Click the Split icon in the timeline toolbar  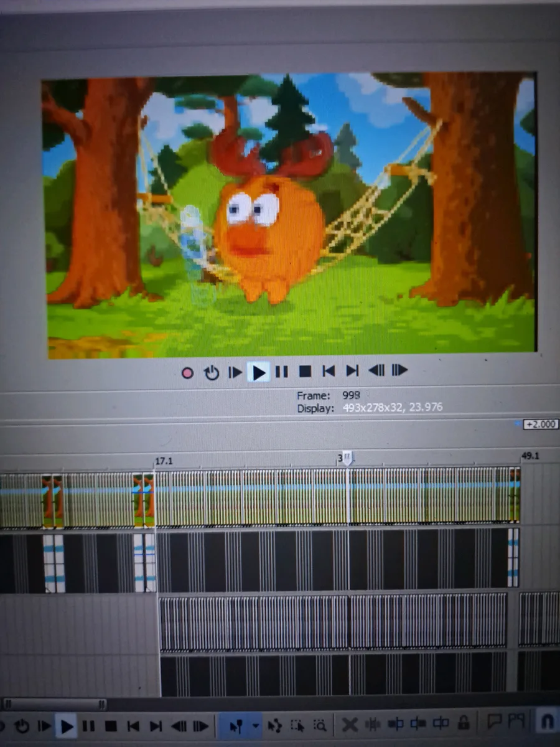pyautogui.click(x=441, y=723)
